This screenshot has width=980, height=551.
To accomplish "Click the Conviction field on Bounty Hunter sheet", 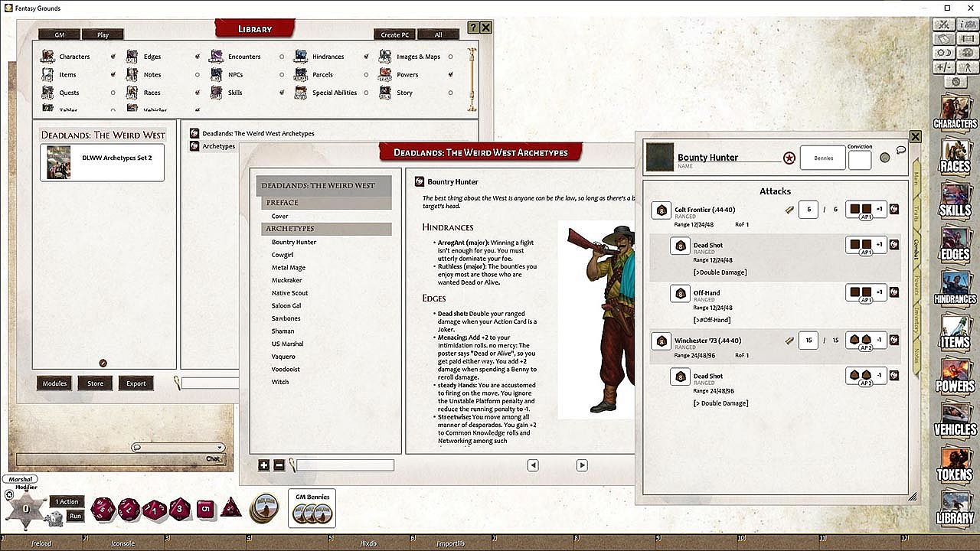I will 860,160.
